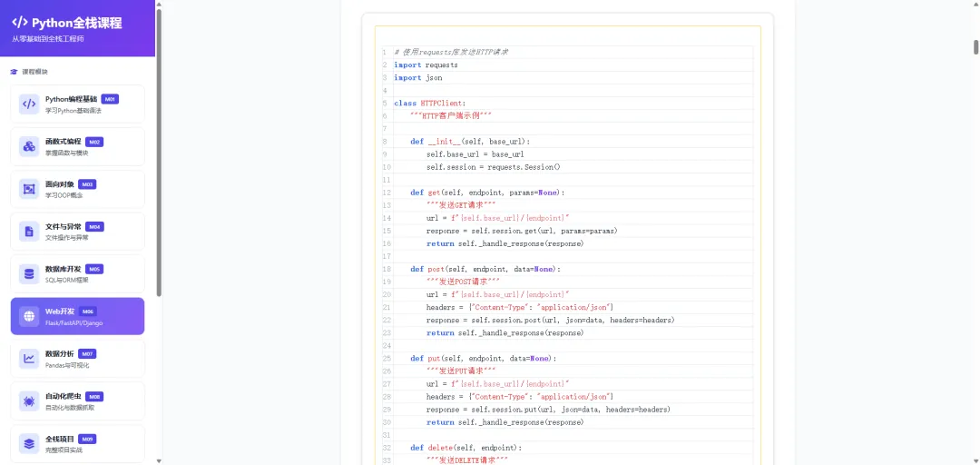Click 'import json' on line 3
This screenshot has width=980, height=465.
pyautogui.click(x=417, y=77)
